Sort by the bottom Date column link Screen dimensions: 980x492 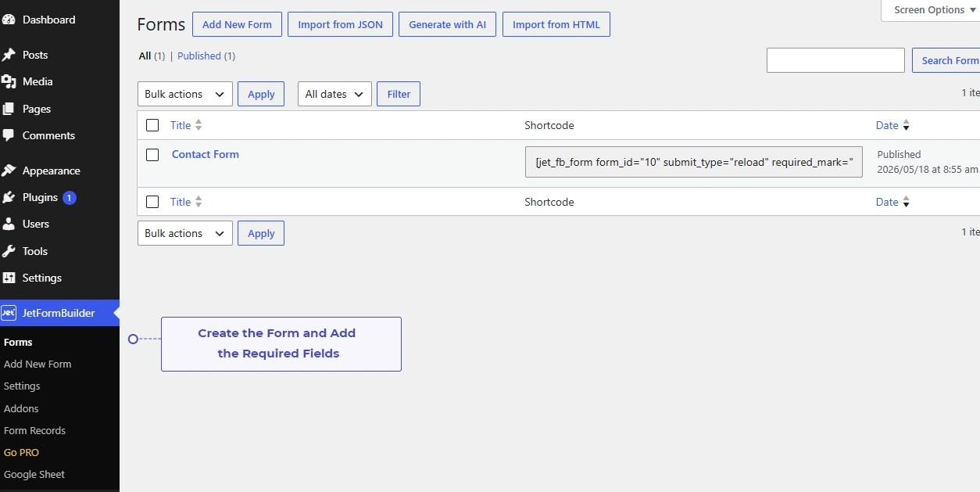pyautogui.click(x=887, y=202)
